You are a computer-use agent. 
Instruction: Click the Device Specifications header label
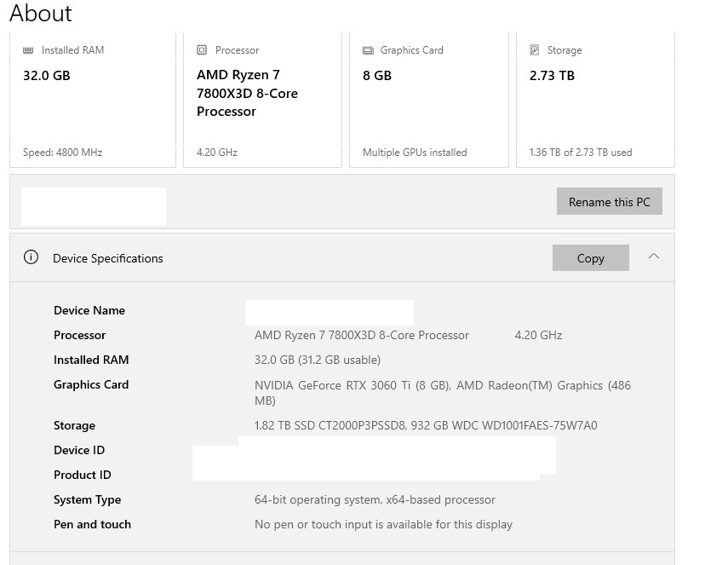(x=108, y=258)
